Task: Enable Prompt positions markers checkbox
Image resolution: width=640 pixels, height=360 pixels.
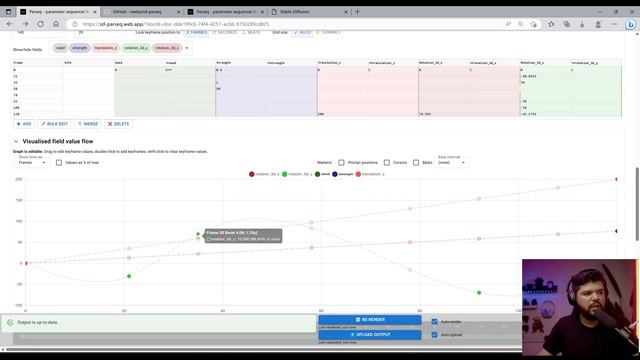Action: [x=341, y=162]
